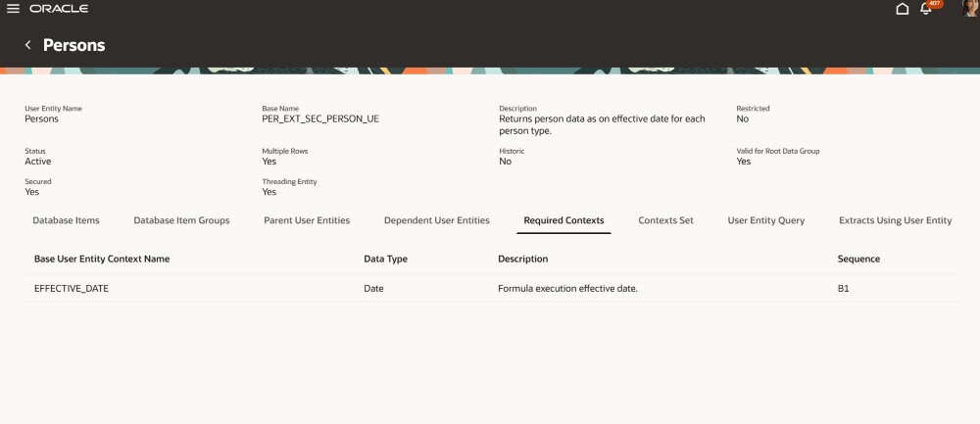The height and width of the screenshot is (424, 980).
Task: Click the Restricted No value
Action: [743, 118]
